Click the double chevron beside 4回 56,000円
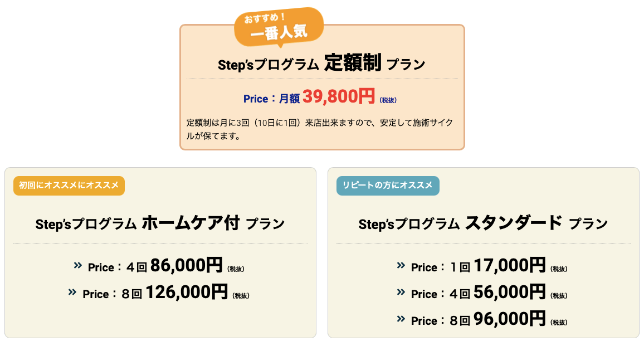 [401, 292]
